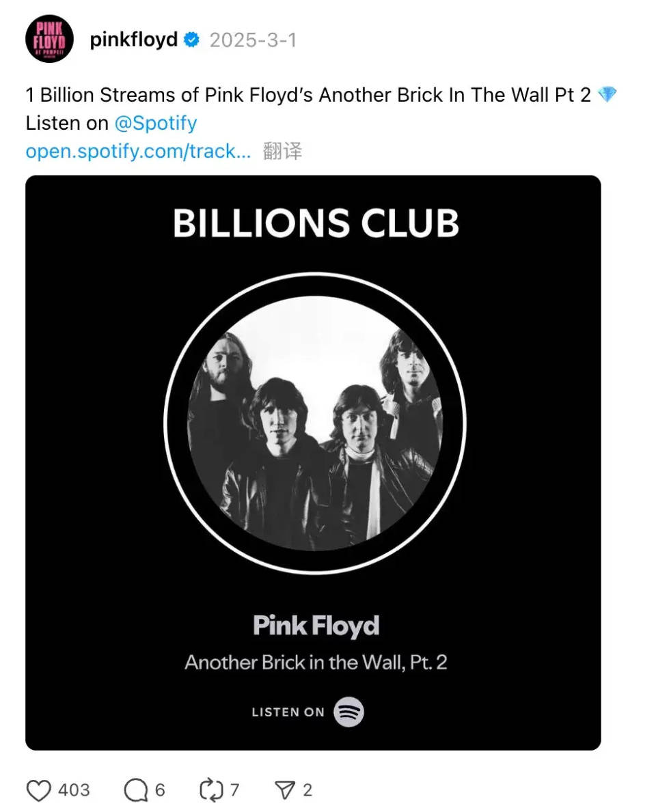Viewport: 656px width, 812px height.
Task: Click the 翻译 translate button
Action: (x=282, y=151)
